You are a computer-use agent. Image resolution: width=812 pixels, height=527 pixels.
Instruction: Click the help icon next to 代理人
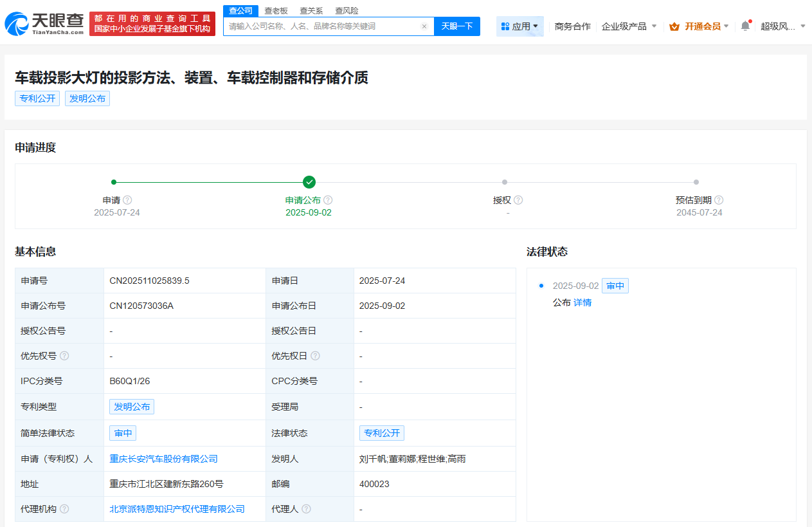pyautogui.click(x=307, y=509)
